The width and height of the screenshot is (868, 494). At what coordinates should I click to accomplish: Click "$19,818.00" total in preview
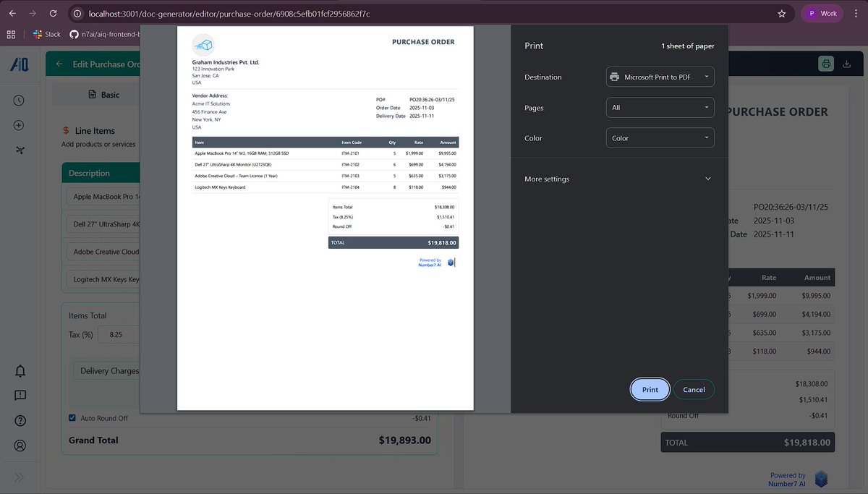[441, 243]
